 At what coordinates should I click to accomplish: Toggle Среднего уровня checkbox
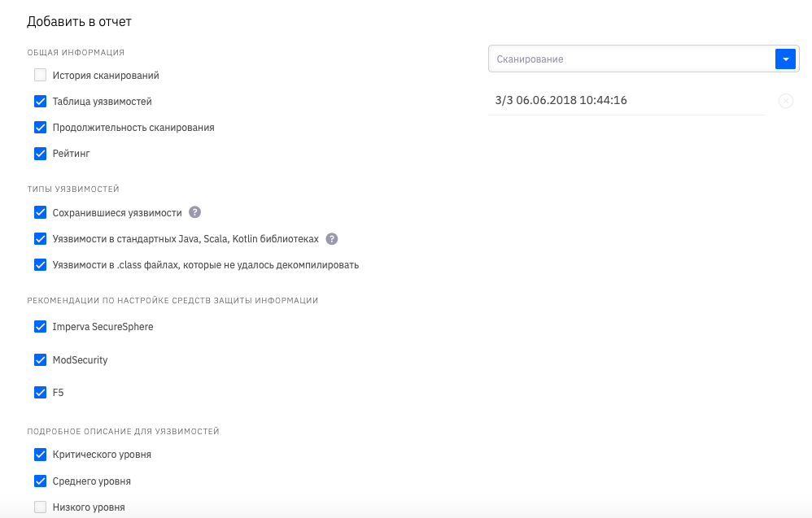coord(40,481)
